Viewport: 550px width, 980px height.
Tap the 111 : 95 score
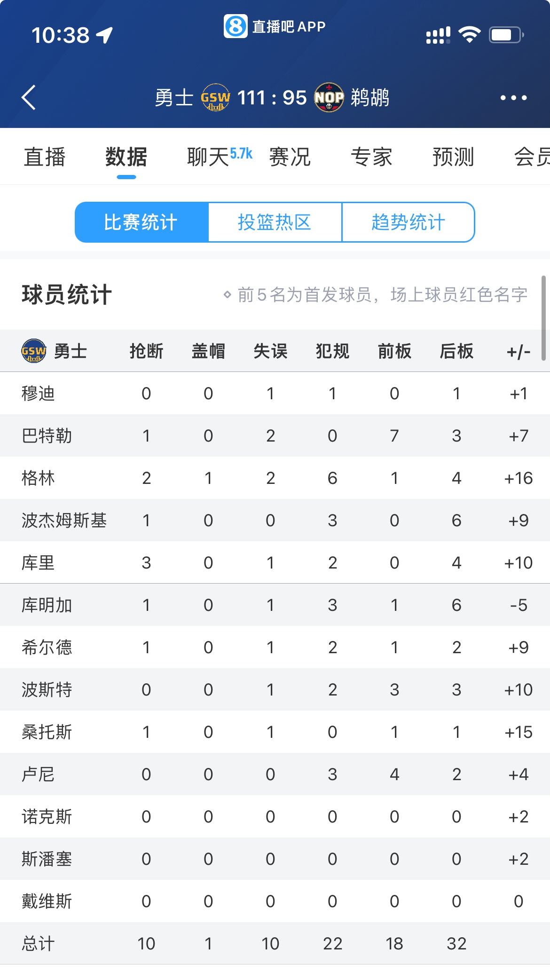pos(272,98)
